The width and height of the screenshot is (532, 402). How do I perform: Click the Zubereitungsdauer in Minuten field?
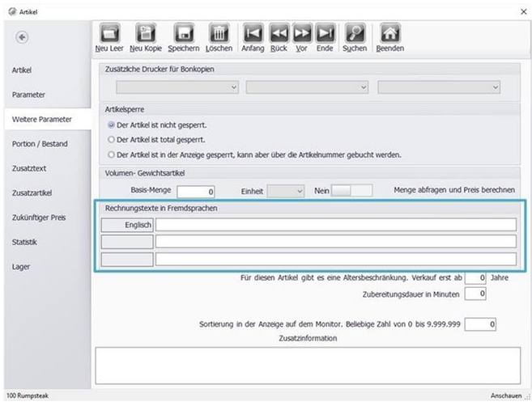click(475, 294)
